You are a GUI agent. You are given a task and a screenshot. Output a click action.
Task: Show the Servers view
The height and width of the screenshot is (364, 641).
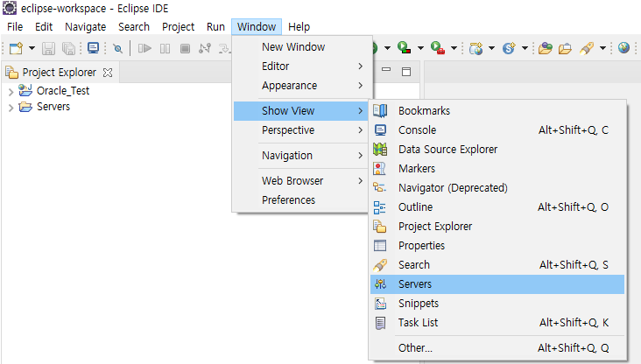point(497,283)
